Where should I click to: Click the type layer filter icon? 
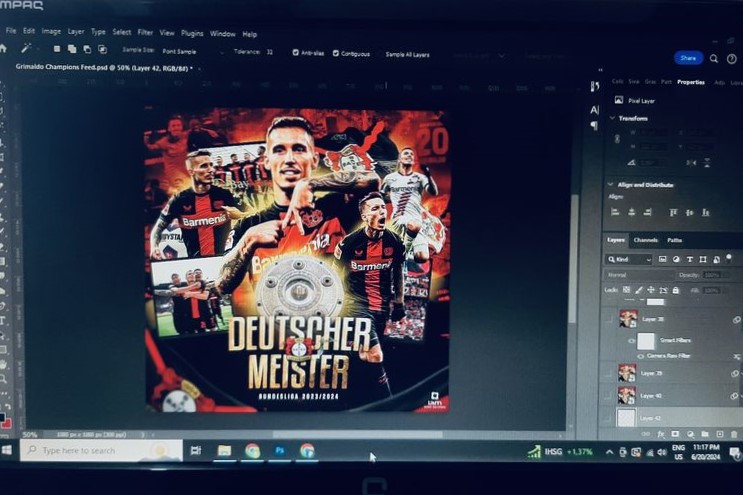pos(692,259)
